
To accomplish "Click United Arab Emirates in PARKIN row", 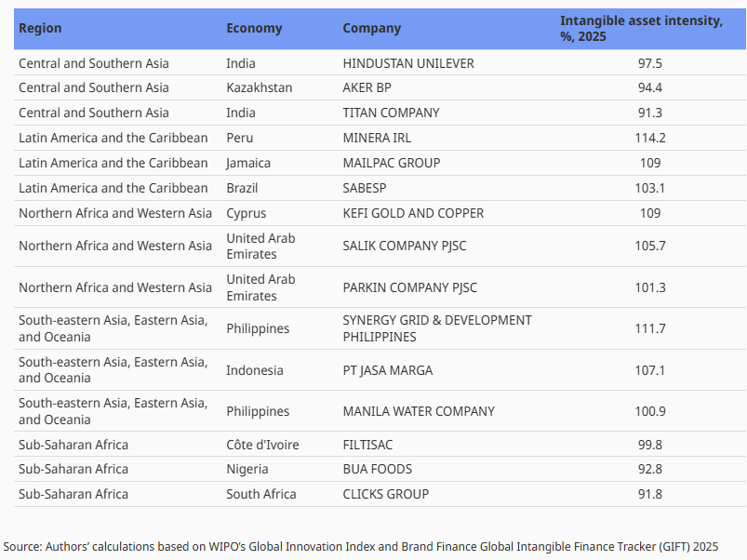I will (x=260, y=287).
